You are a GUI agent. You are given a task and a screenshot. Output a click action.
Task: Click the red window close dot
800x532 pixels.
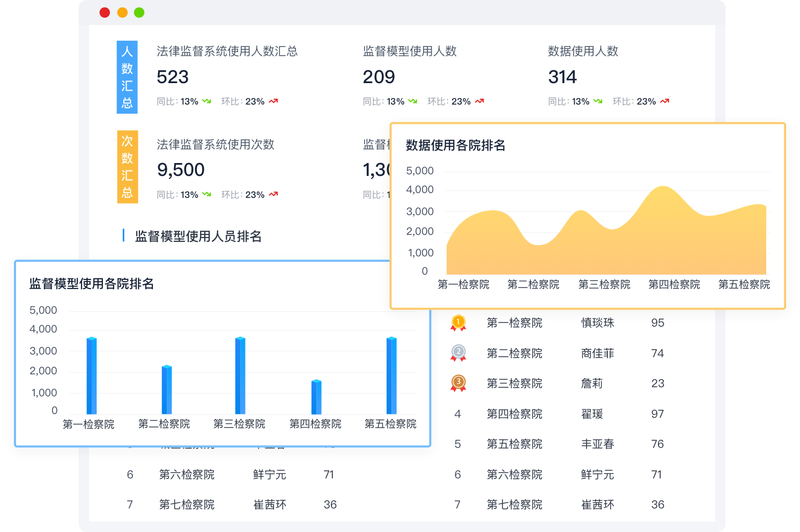pyautogui.click(x=105, y=12)
